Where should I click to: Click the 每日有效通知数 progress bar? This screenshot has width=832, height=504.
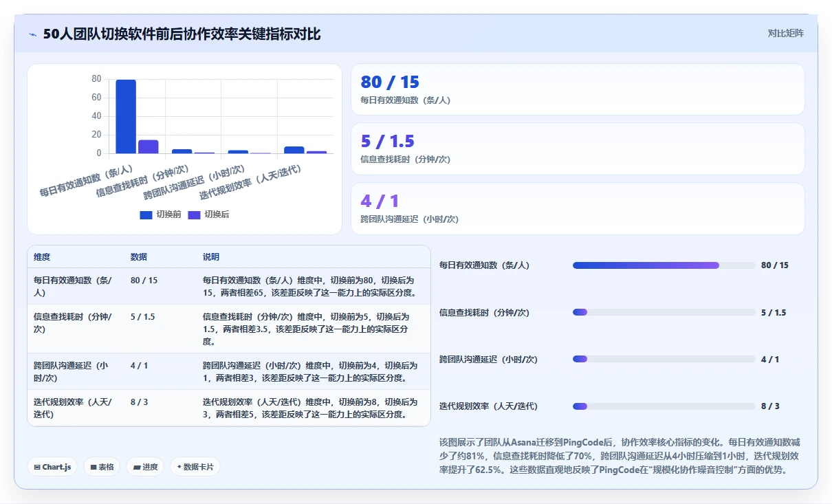664,265
